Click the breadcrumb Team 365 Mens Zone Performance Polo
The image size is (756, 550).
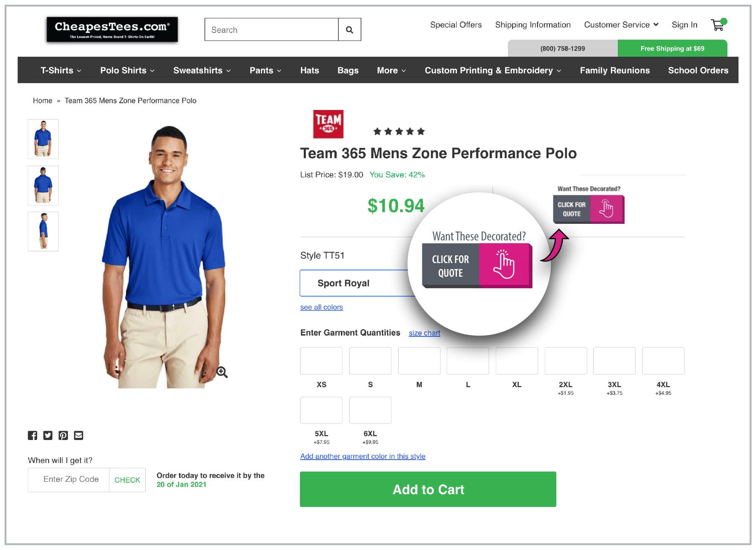131,101
